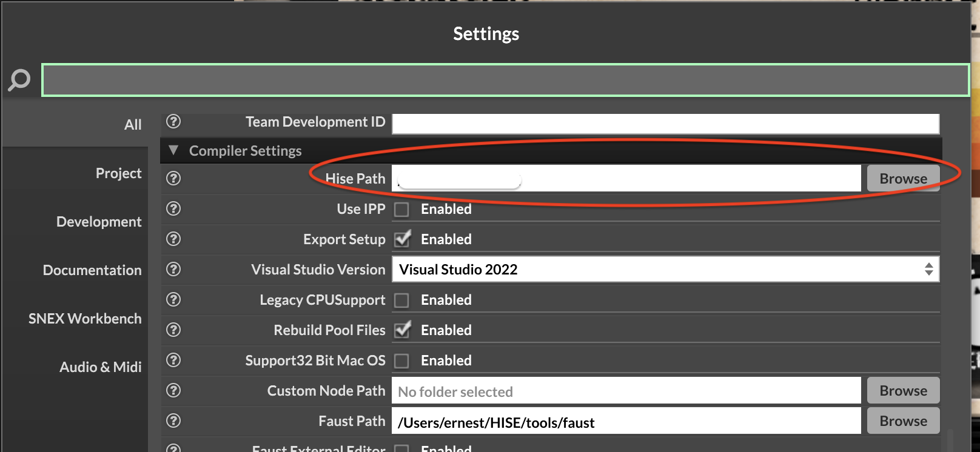
Task: Click the Team Development ID label
Action: [315, 122]
